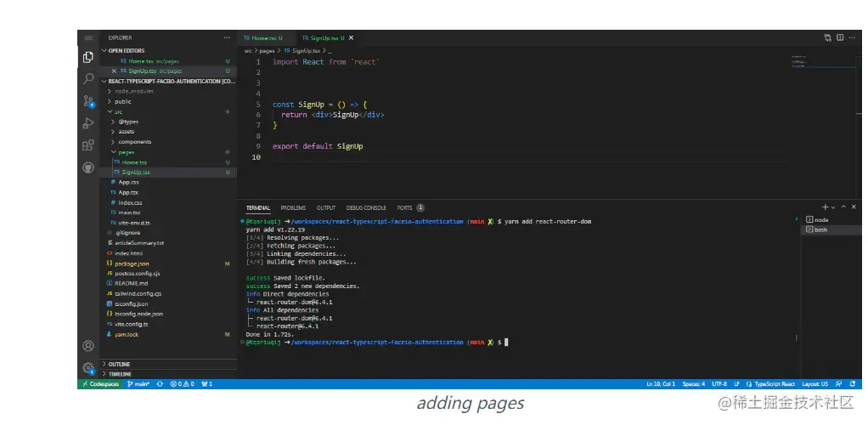868x425 pixels.
Task: Close the SignUp.tsx editor tab
Action: (351, 37)
